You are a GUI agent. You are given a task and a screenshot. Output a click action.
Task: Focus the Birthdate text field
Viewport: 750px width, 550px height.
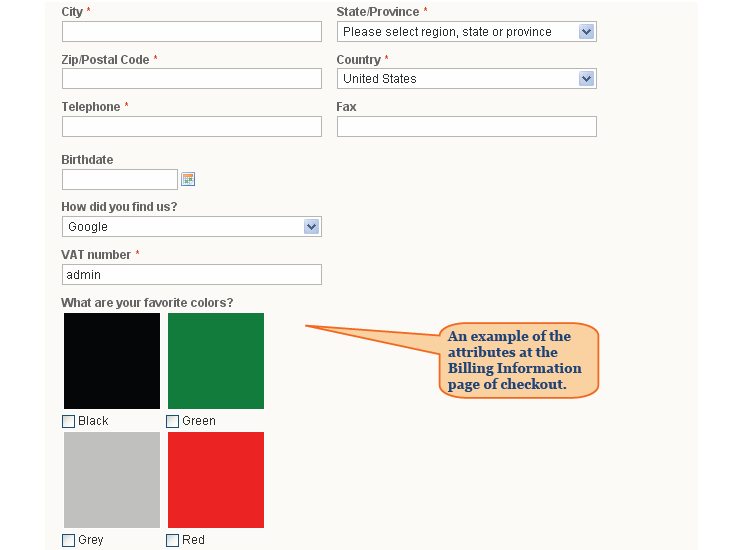[x=120, y=179]
